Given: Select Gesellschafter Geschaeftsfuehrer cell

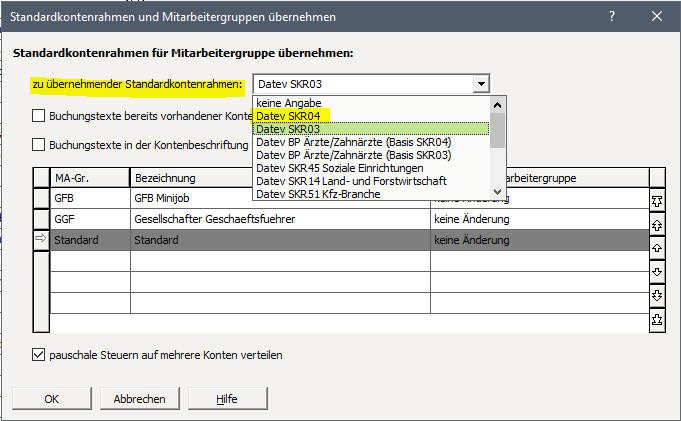Looking at the screenshot, I should [x=280, y=219].
